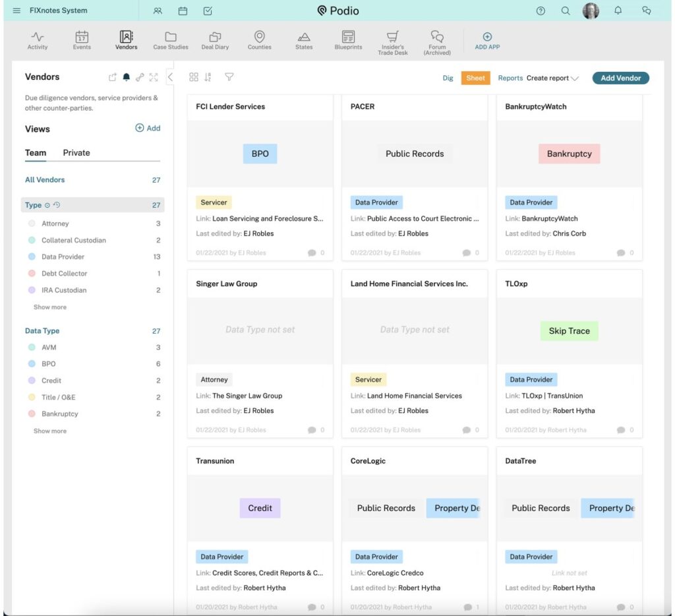675x616 pixels.
Task: Collapse the left sidebar with the chevron
Action: tap(171, 77)
